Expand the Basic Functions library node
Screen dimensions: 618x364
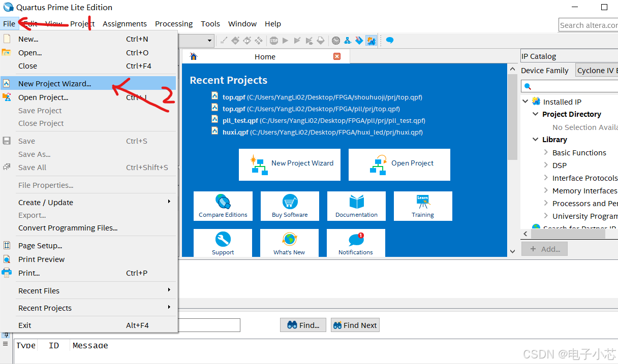[545, 152]
